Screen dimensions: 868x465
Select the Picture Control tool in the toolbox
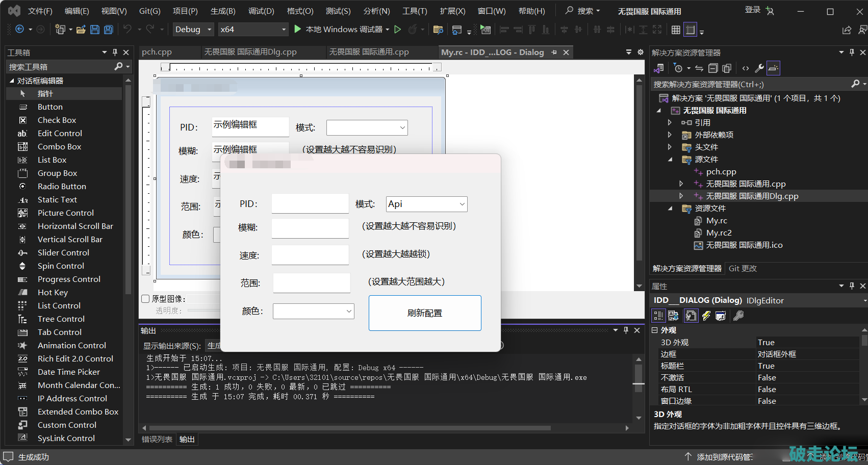pos(65,213)
